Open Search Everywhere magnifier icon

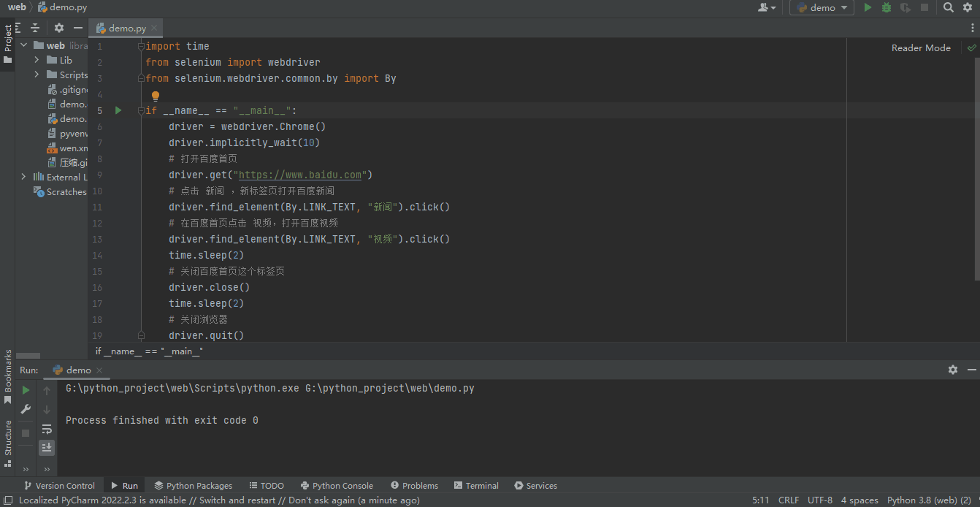pyautogui.click(x=948, y=7)
